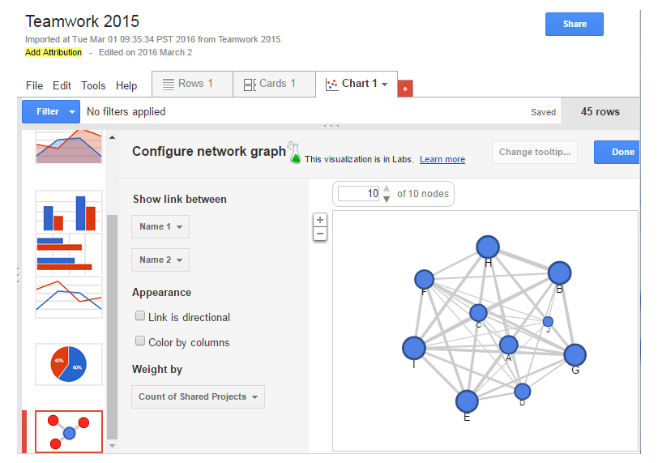Choose the vertical bar chart type
Viewport: 660px width, 463px height.
69,211
